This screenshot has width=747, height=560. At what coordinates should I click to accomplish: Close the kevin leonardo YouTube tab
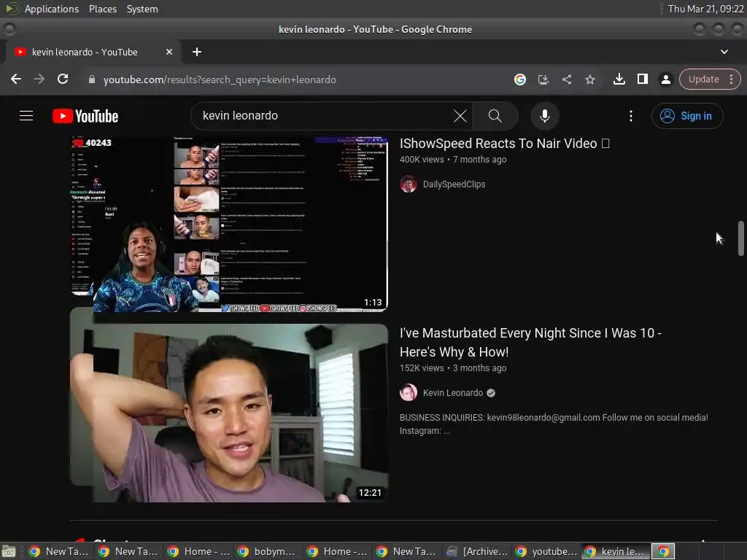pyautogui.click(x=169, y=52)
